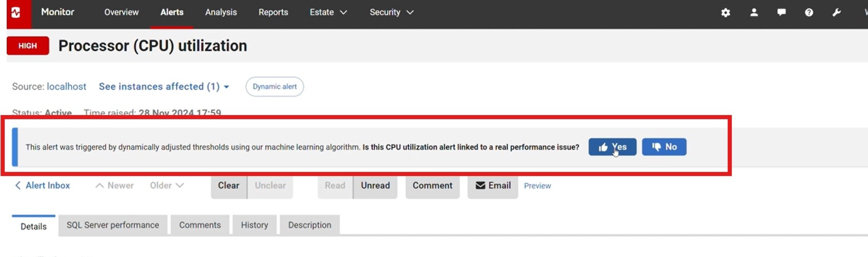This screenshot has width=868, height=257.
Task: Expand the Security menu dropdown
Action: pos(392,12)
